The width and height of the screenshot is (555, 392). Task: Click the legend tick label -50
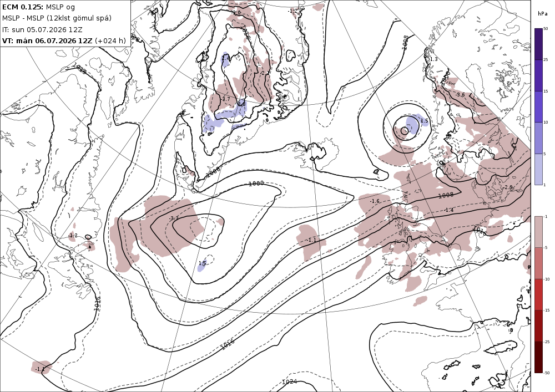coord(547,373)
